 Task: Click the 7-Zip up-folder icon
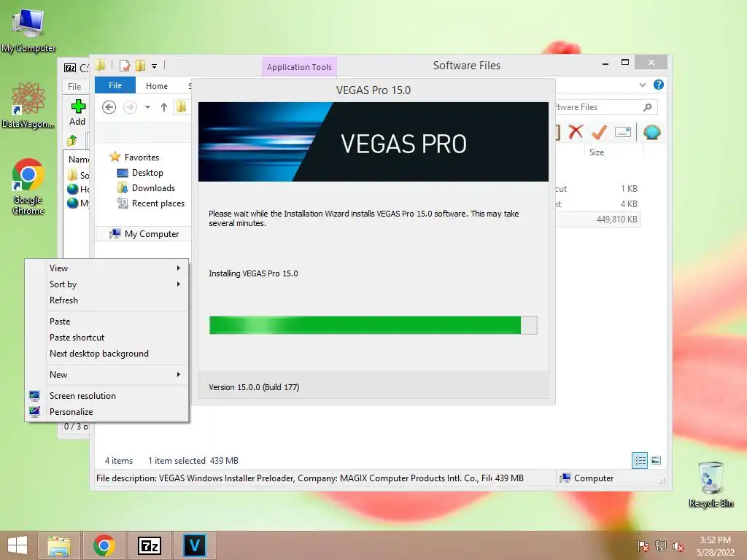[x=72, y=141]
